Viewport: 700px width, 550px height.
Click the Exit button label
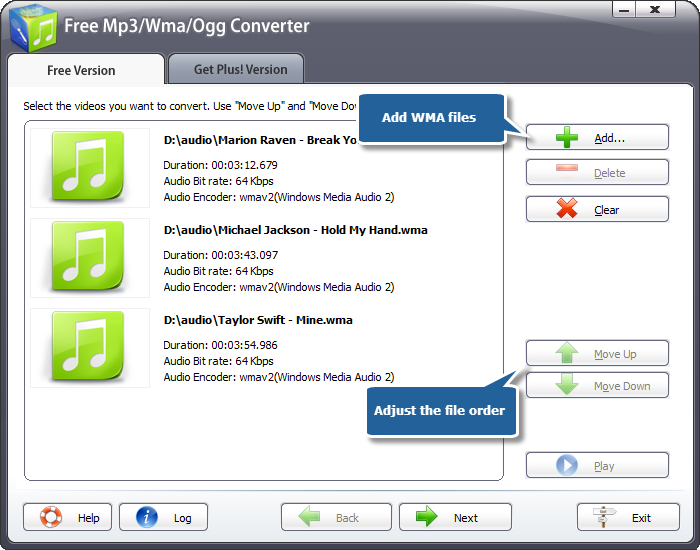pos(641,518)
